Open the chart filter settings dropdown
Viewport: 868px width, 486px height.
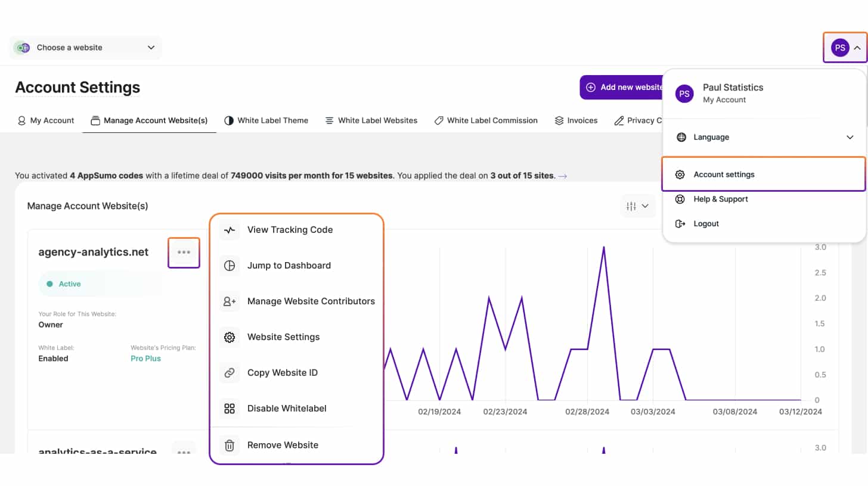coord(637,206)
